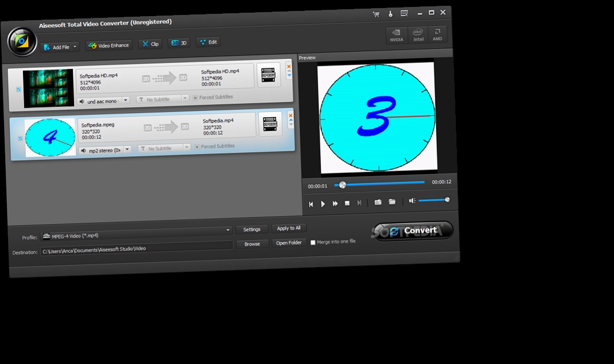Remove Softpedia.mpeg with its X icon
The width and height of the screenshot is (614, 364).
pyautogui.click(x=290, y=115)
